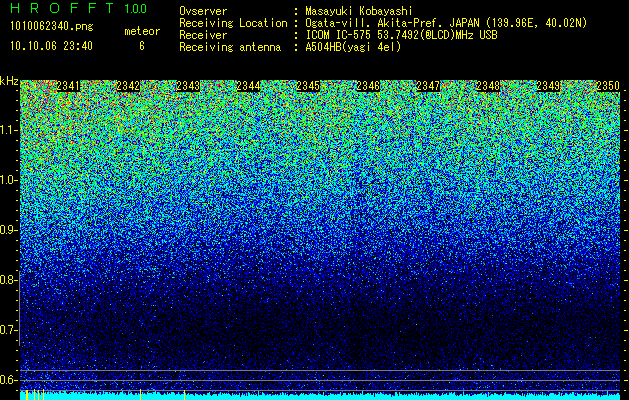Click the 2347 time label
Image resolution: width=629 pixels, height=400 pixels.
point(428,86)
